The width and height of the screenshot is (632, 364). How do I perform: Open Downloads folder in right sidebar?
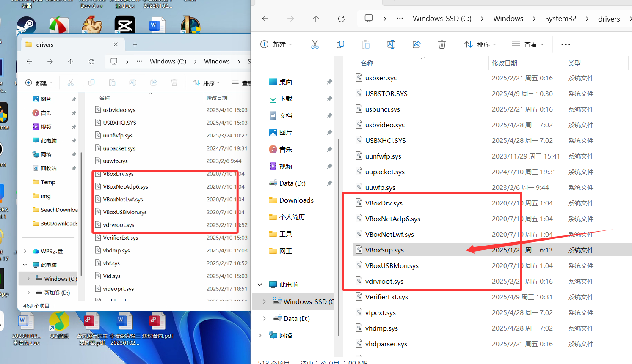(291, 200)
